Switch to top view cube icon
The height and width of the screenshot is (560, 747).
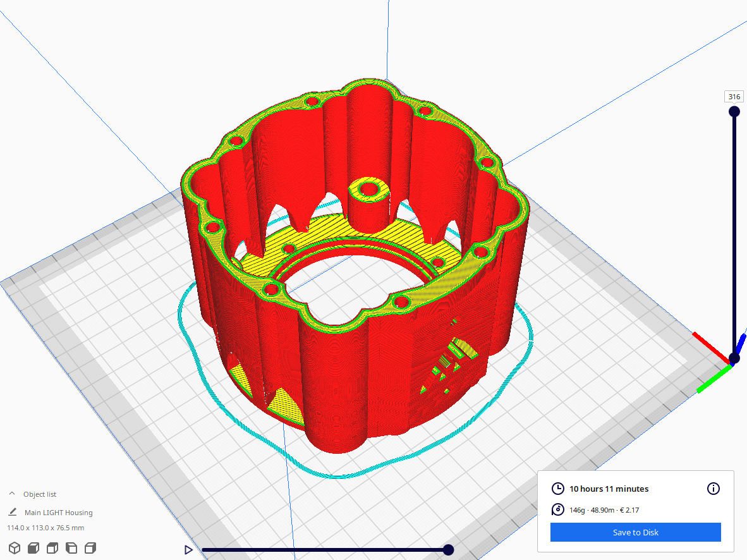(52, 548)
